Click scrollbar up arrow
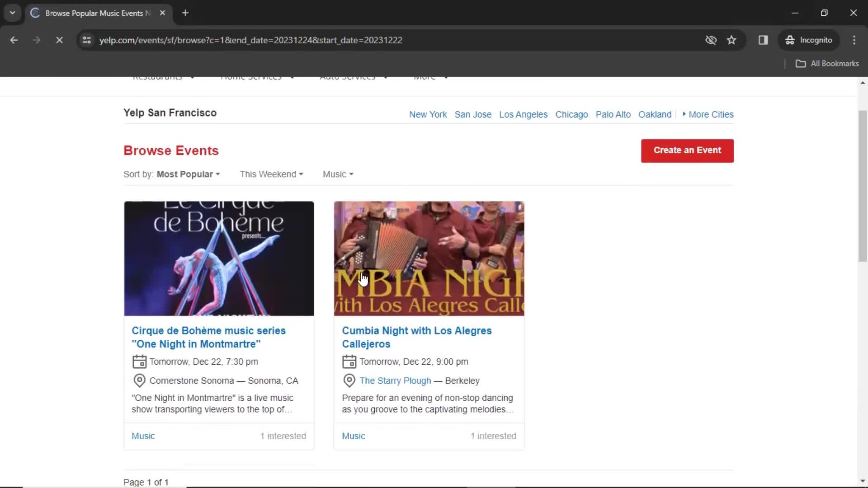This screenshot has height=488, width=868. pyautogui.click(x=863, y=83)
